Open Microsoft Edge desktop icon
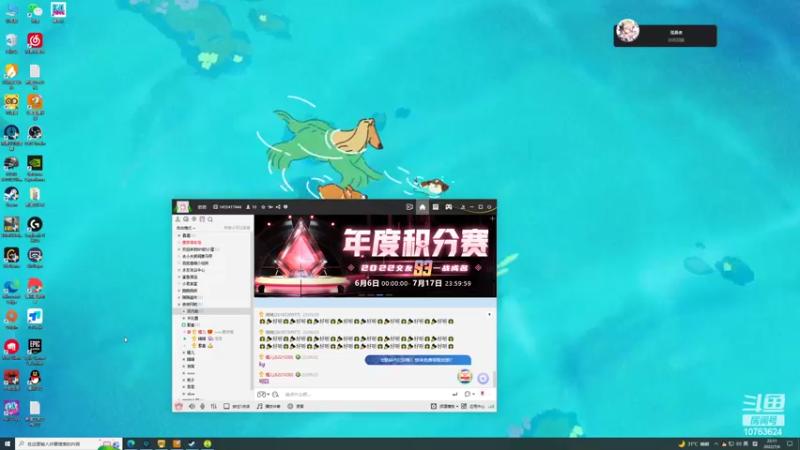The height and width of the screenshot is (450, 800). pyautogui.click(x=11, y=291)
